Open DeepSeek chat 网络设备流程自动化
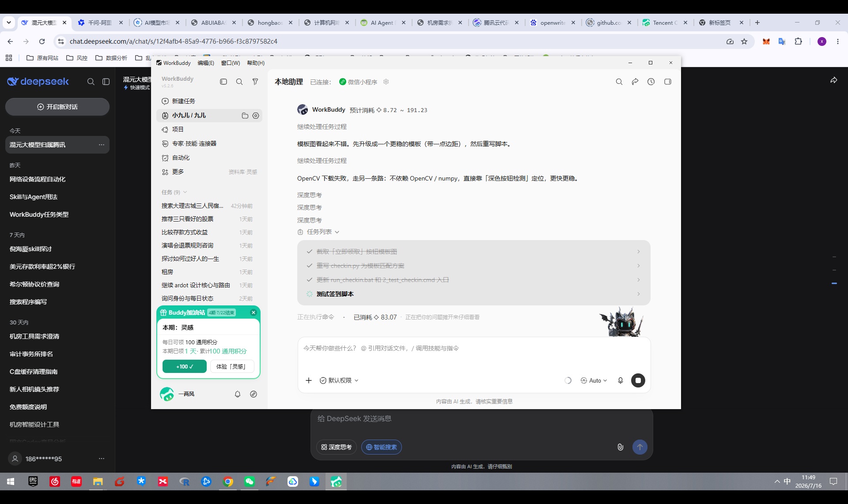The image size is (848, 504). (57, 179)
